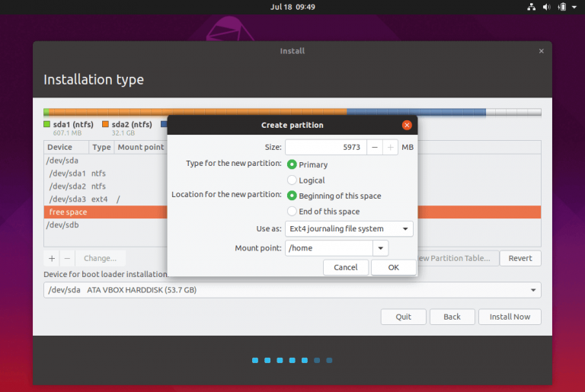
Task: Click the remove partition minus icon
Action: [67, 258]
